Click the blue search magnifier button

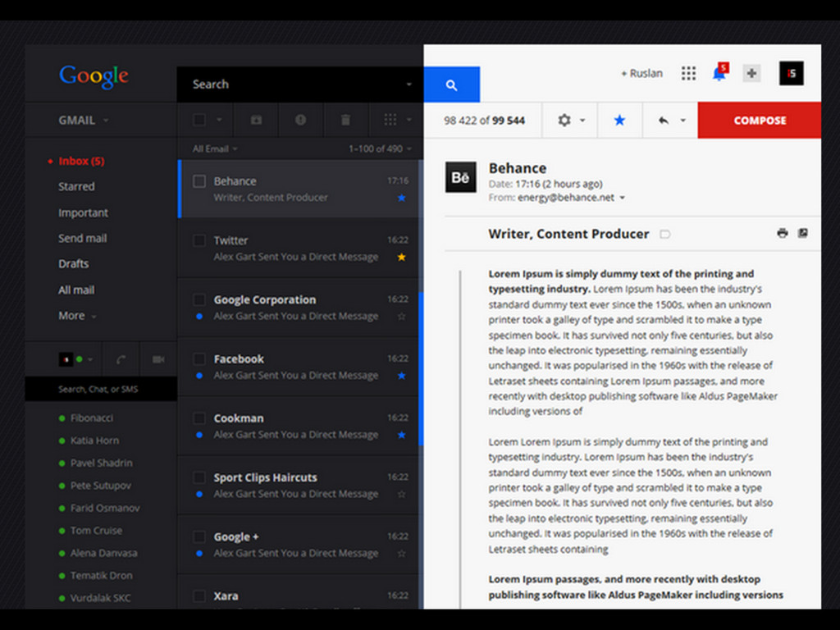click(452, 84)
